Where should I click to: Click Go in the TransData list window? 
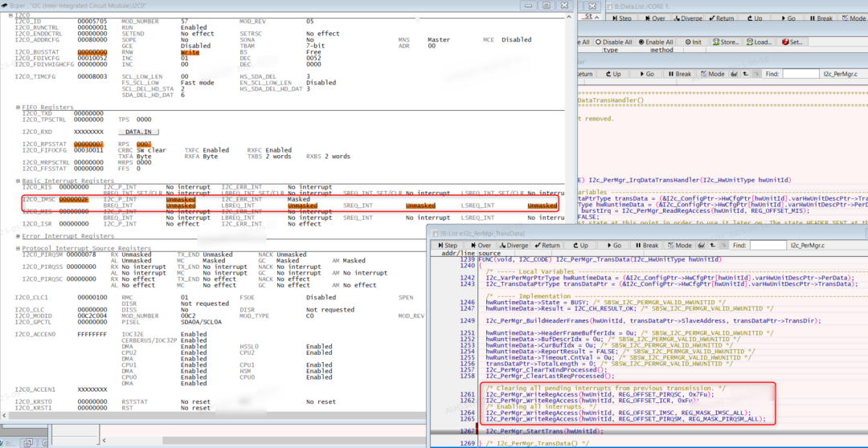click(614, 245)
